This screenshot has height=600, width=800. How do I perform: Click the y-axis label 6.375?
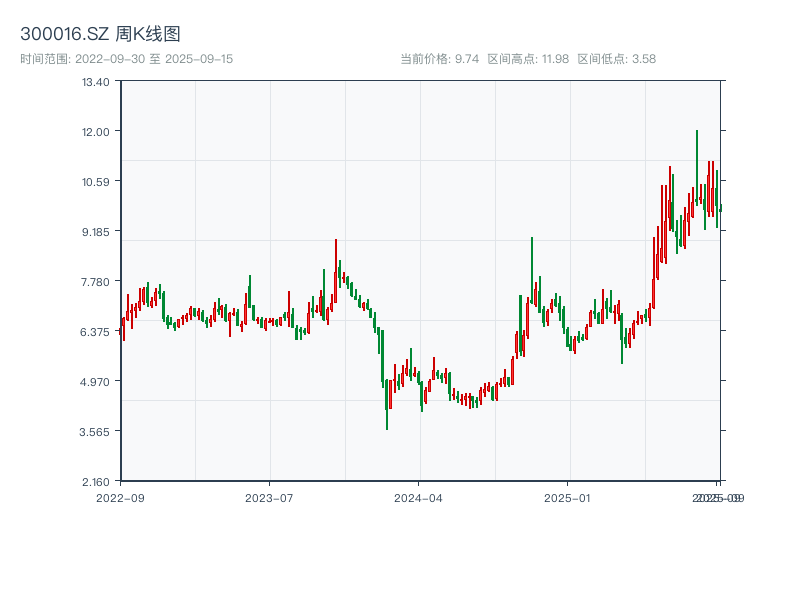(x=95, y=332)
